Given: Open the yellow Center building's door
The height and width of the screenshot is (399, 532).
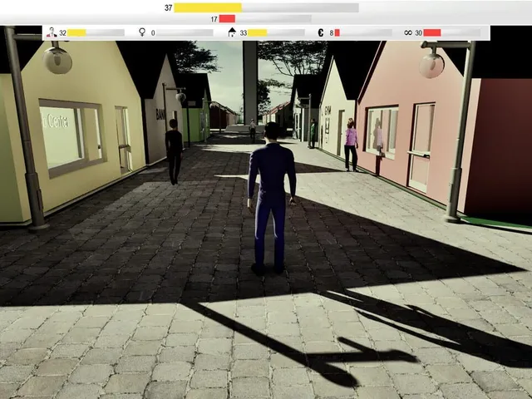Looking at the screenshot, I should click(x=122, y=139).
